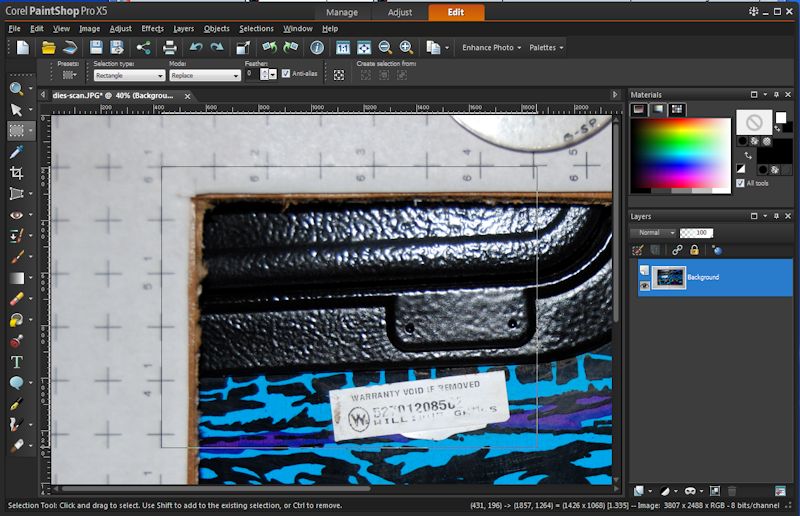Screen dimensions: 800x516
Task: Open the Image Information icon
Action: [317, 47]
